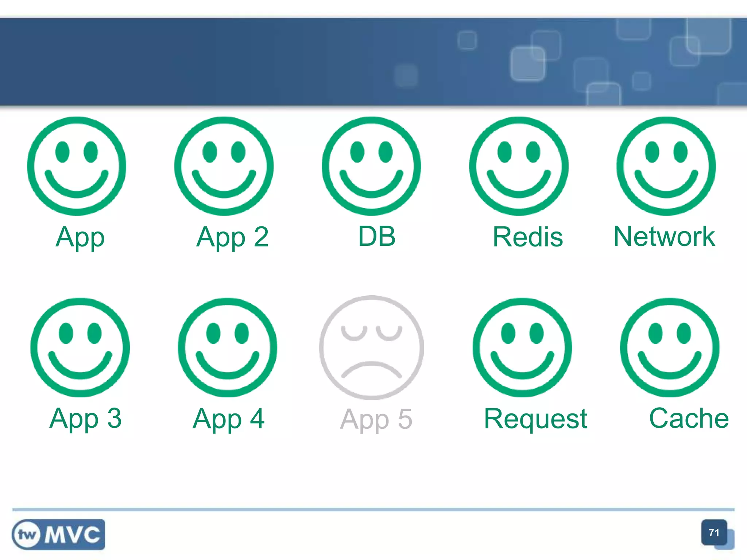
Task: Click the green smiley above App
Action: pyautogui.click(x=77, y=166)
